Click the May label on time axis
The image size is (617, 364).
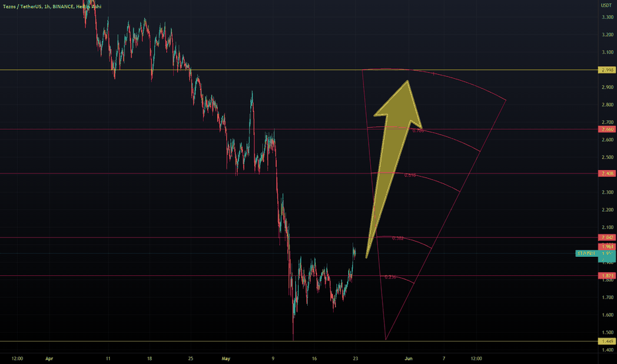226,359
